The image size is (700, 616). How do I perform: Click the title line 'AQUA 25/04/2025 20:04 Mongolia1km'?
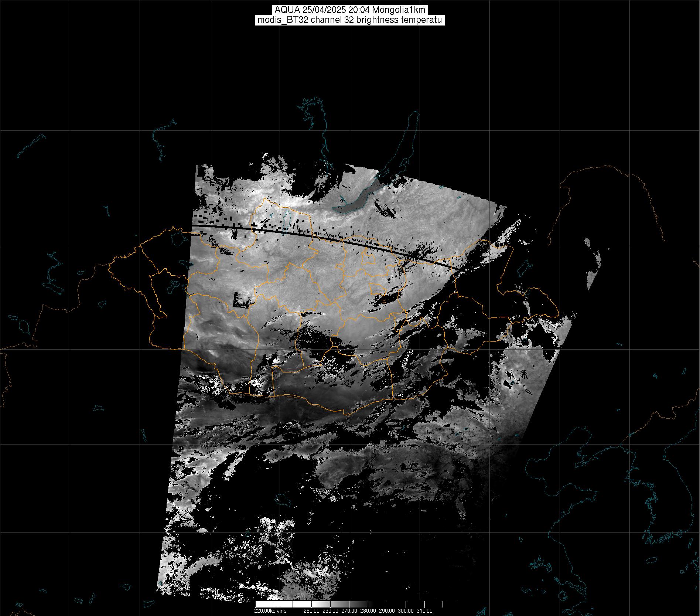(x=350, y=10)
